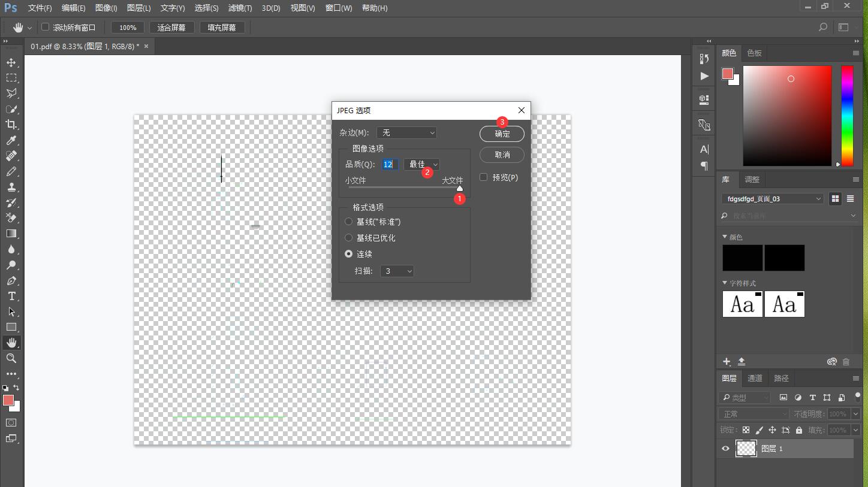Image resolution: width=868 pixels, height=487 pixels.
Task: Select the Move tool
Action: click(x=11, y=62)
